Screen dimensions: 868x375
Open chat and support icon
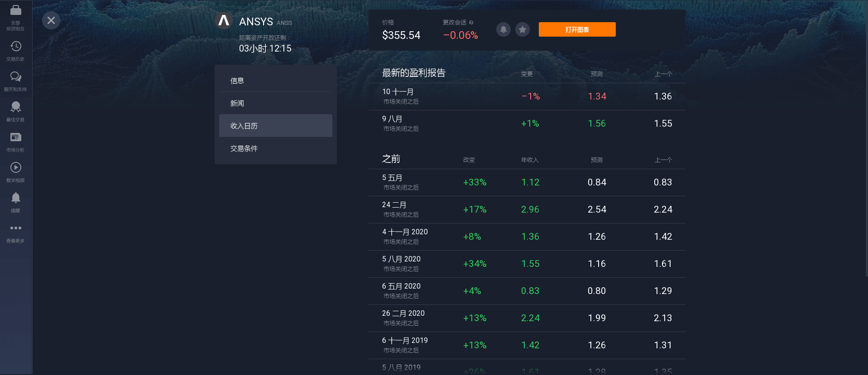pos(15,76)
